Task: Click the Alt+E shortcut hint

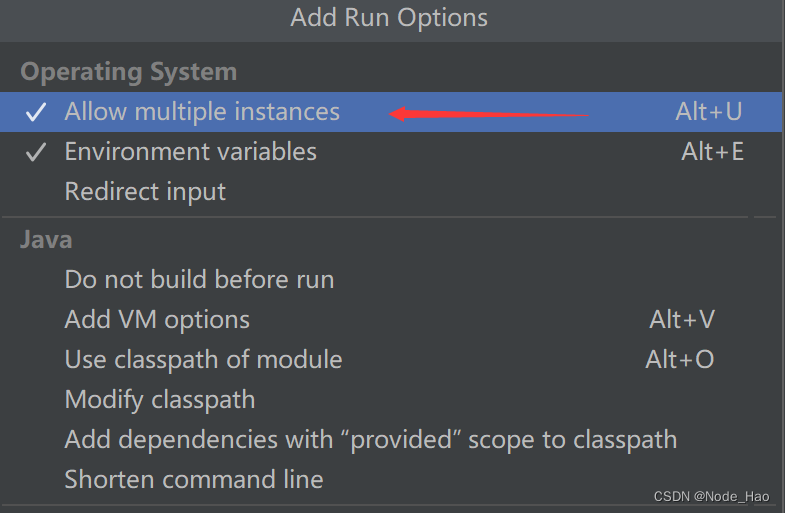Action: 712,152
